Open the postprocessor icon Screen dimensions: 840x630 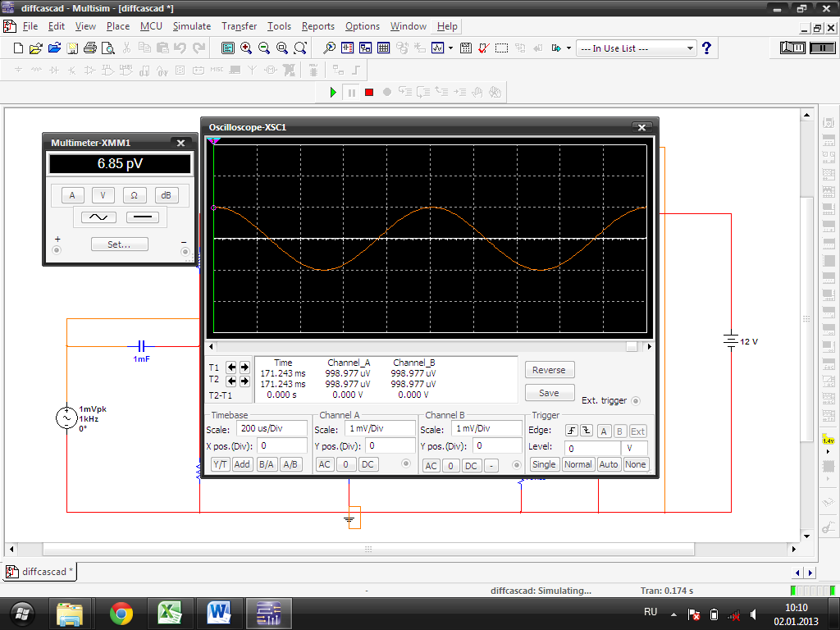point(466,48)
